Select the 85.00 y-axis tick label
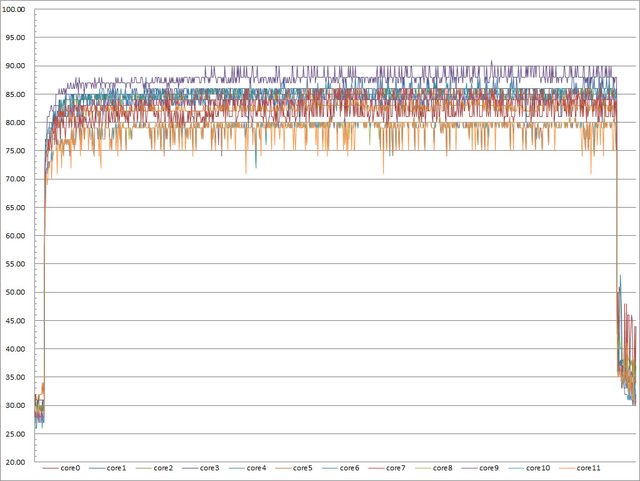 coord(19,94)
